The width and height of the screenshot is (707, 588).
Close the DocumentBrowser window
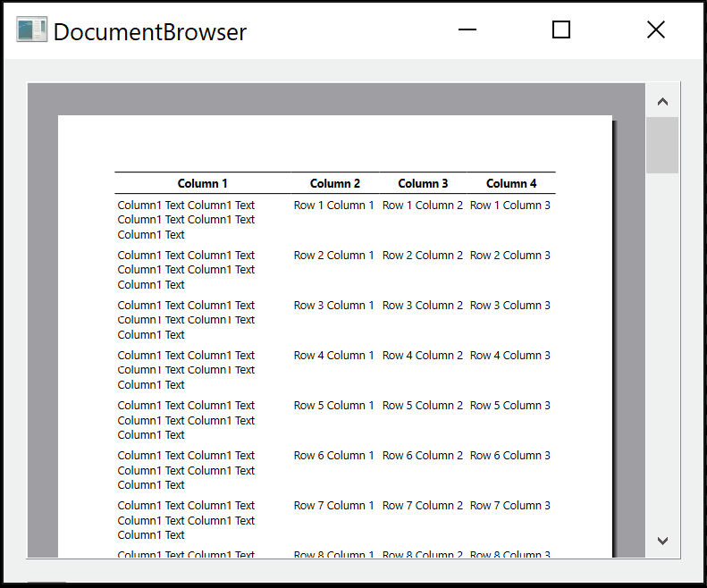655,30
